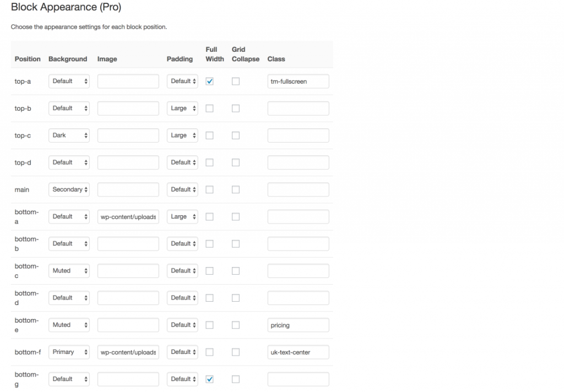Click the tm-fullscreen class field
This screenshot has width=564, height=392.
(x=298, y=81)
